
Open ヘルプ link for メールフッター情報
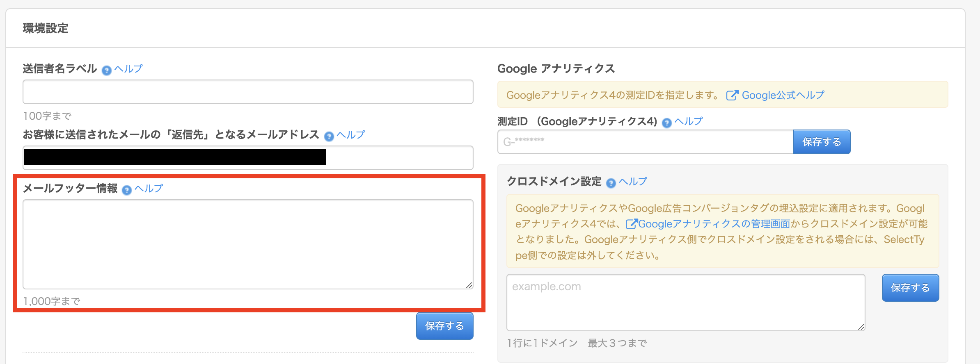149,189
